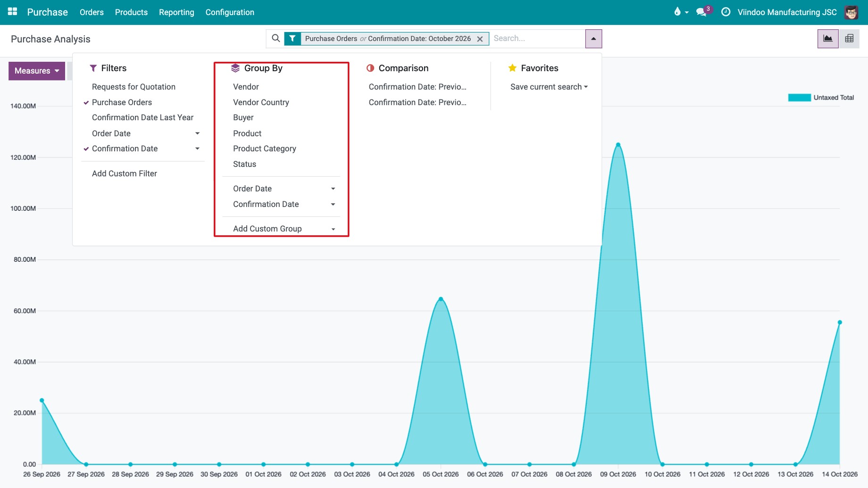Image resolution: width=868 pixels, height=488 pixels.
Task: Switch to pivot table view
Action: pos(849,39)
